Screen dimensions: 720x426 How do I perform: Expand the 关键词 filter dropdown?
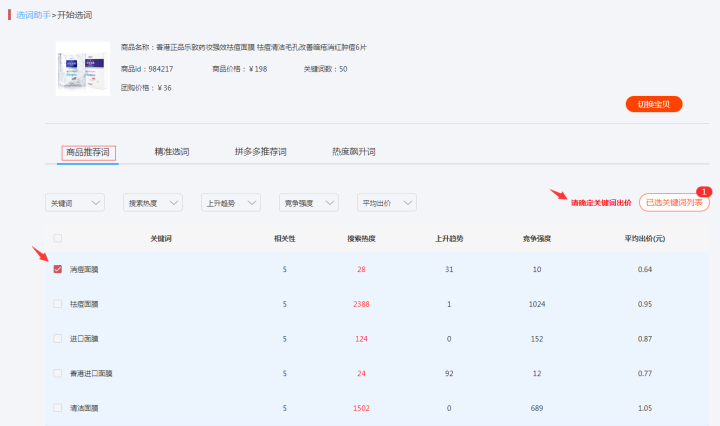(x=75, y=203)
